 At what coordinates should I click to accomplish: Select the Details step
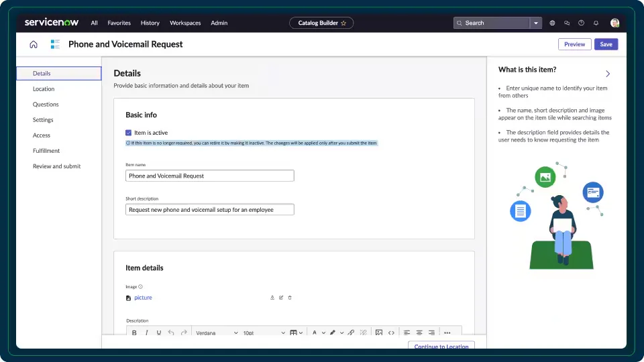coord(59,74)
